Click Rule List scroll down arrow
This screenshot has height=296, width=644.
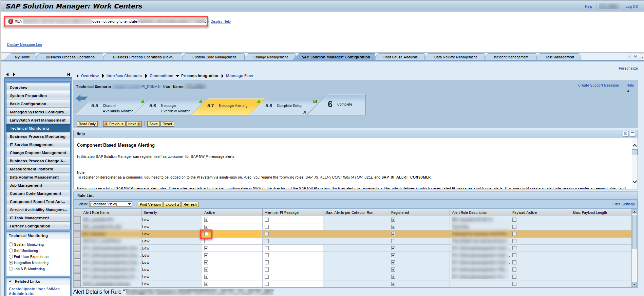coord(634,284)
